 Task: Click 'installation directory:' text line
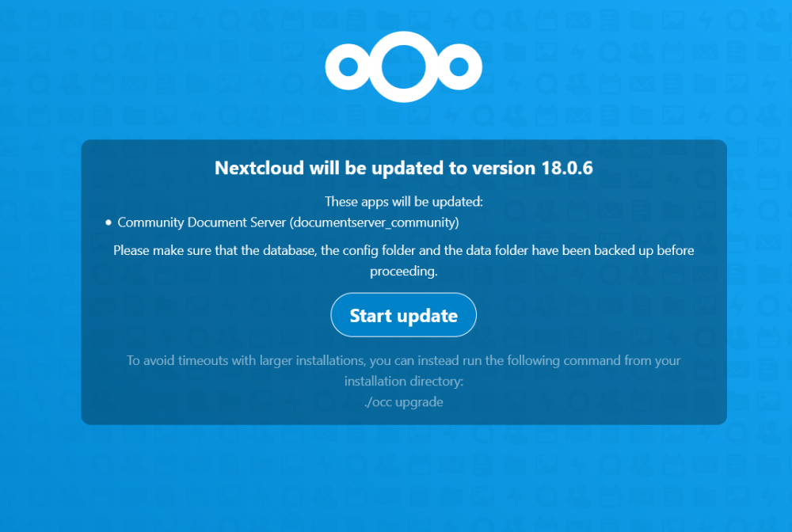pyautogui.click(x=404, y=381)
